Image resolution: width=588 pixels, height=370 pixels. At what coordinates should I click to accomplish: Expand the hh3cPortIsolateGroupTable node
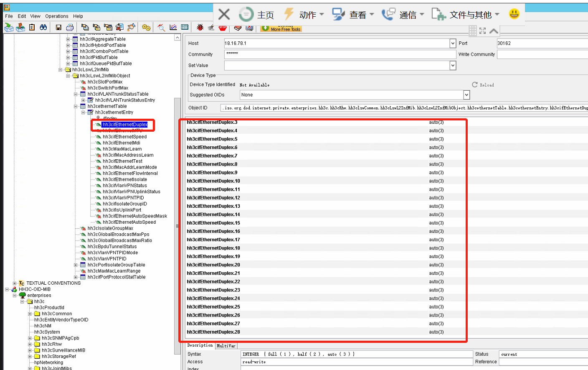point(76,265)
